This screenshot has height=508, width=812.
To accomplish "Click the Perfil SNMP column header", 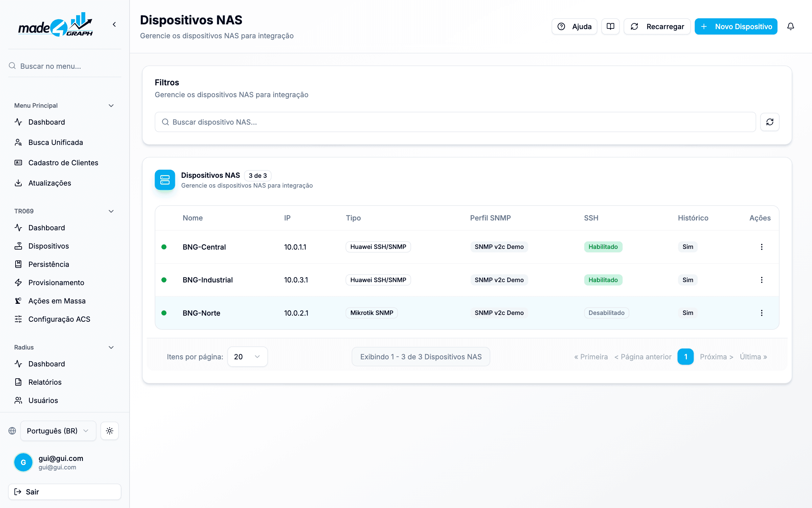I will click(x=490, y=218).
